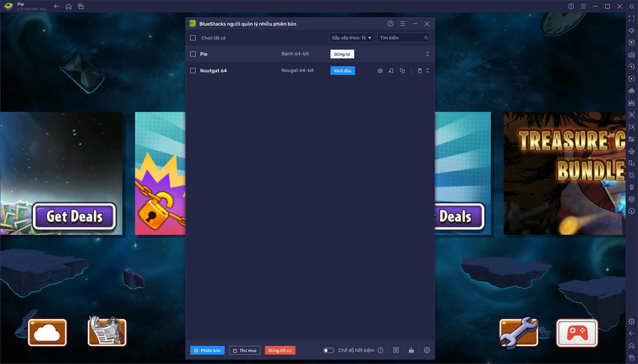638x364 pixels.
Task: Click the disk cleanup broom icon
Action: tap(411, 350)
